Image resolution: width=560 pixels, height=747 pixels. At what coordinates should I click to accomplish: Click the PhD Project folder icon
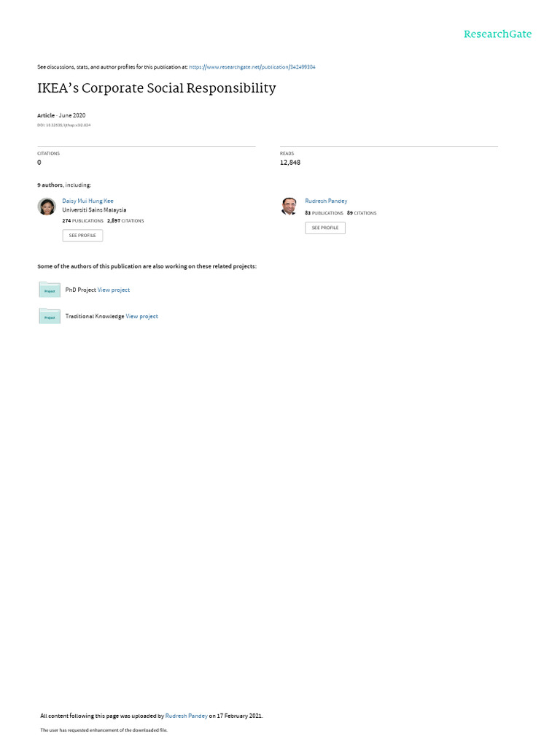50,290
